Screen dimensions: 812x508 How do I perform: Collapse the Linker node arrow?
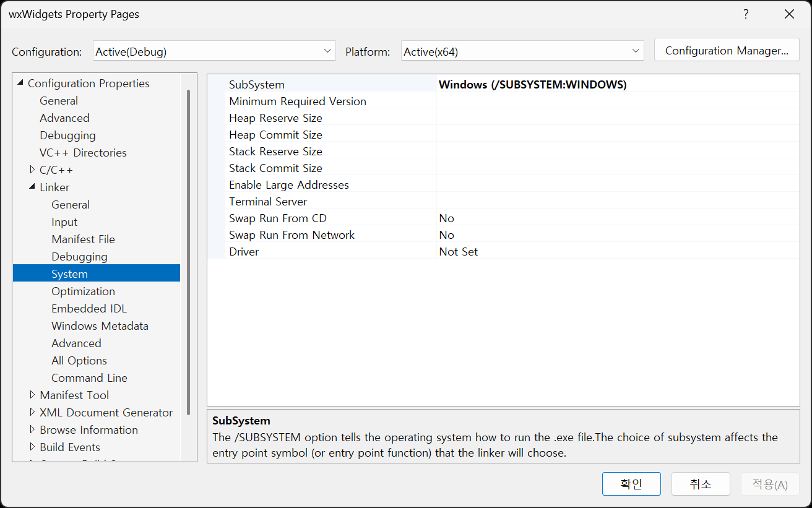(32, 187)
